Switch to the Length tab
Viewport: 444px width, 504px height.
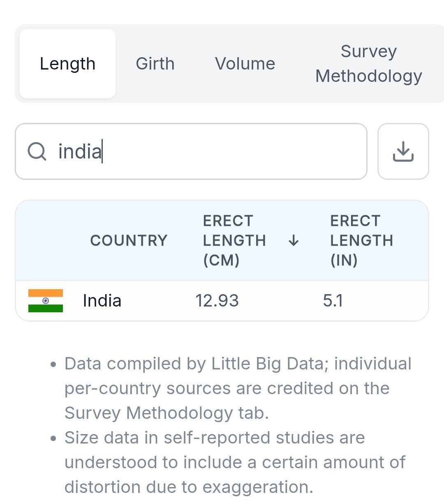coord(67,64)
